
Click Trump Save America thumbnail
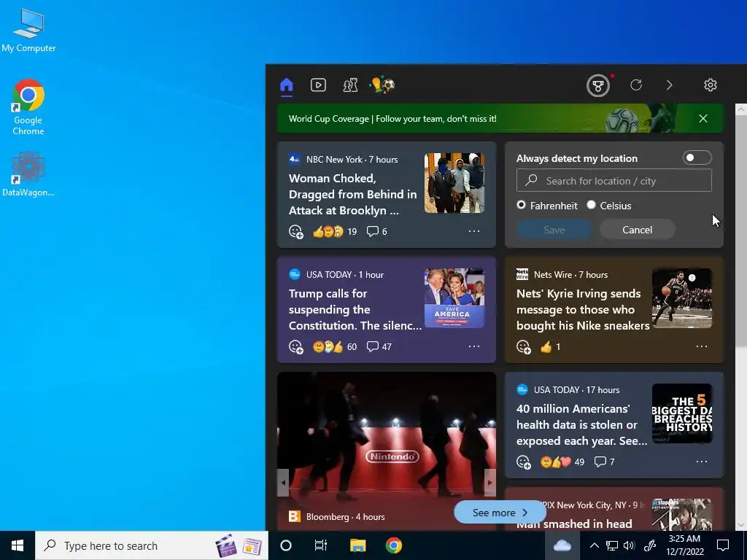coord(454,298)
